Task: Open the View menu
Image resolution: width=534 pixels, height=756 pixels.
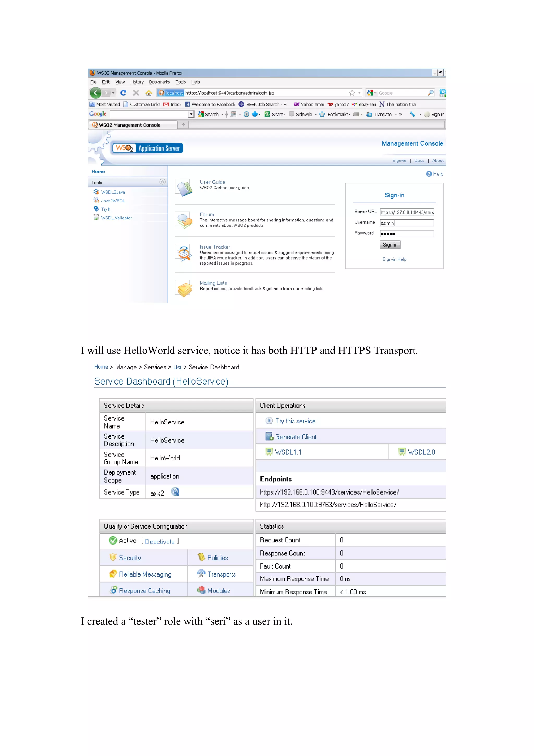Action: click(x=120, y=82)
